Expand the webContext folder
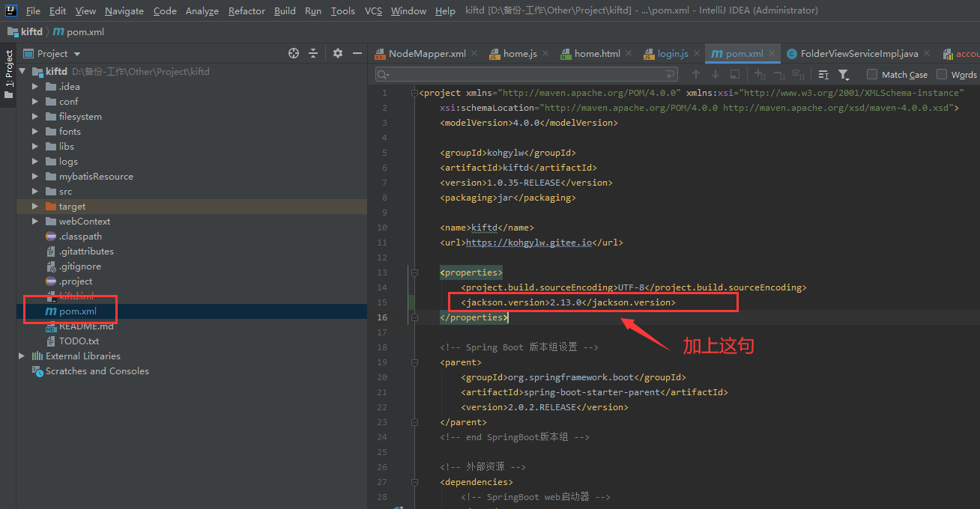The height and width of the screenshot is (509, 980). 35,222
